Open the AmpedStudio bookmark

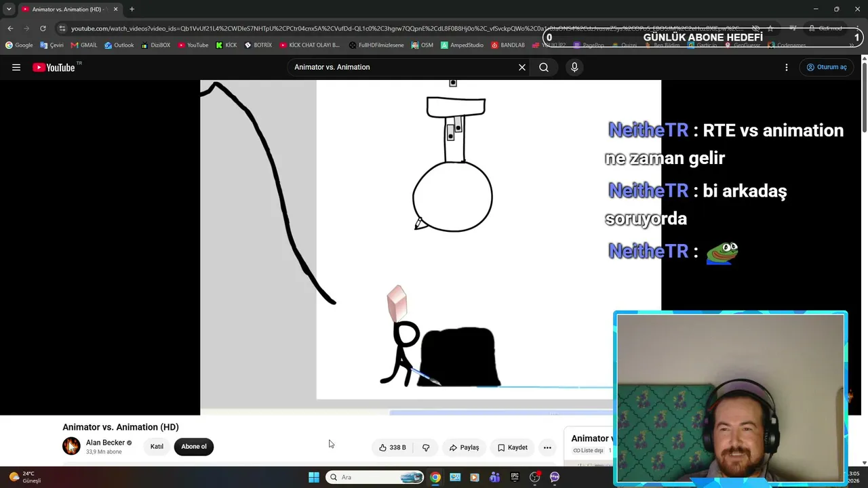pos(462,45)
